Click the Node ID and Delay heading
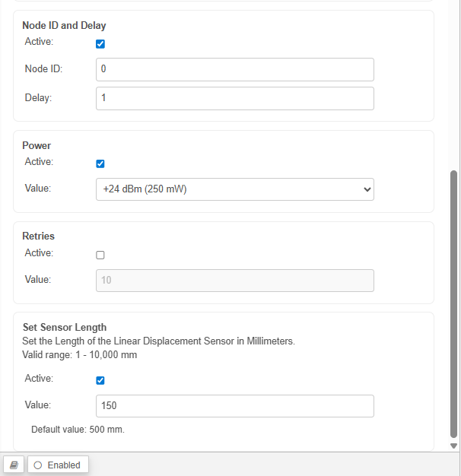 (x=64, y=26)
